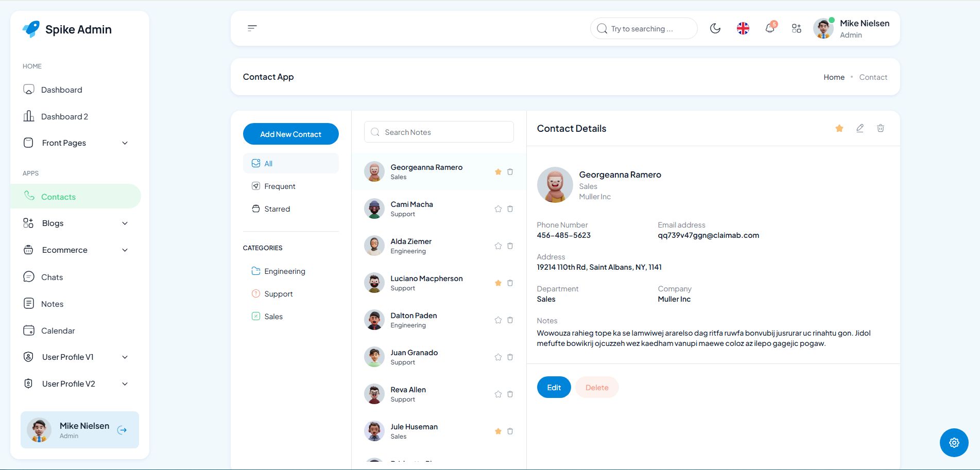Click the logout icon beside Mike Nielsen
Viewport: 980px width, 470px height.
coord(122,430)
